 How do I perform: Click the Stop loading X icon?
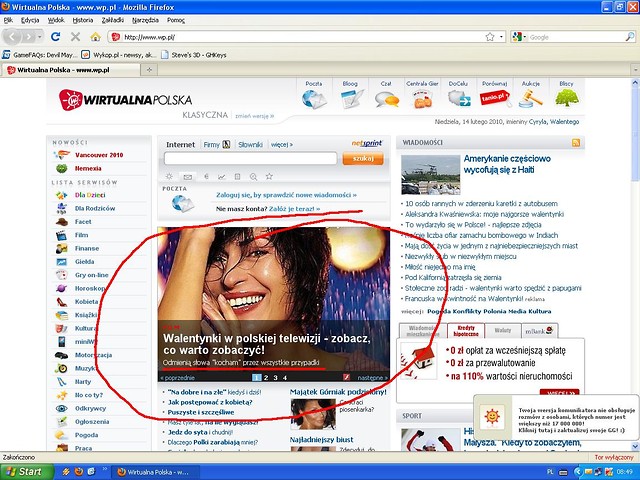pyautogui.click(x=76, y=37)
